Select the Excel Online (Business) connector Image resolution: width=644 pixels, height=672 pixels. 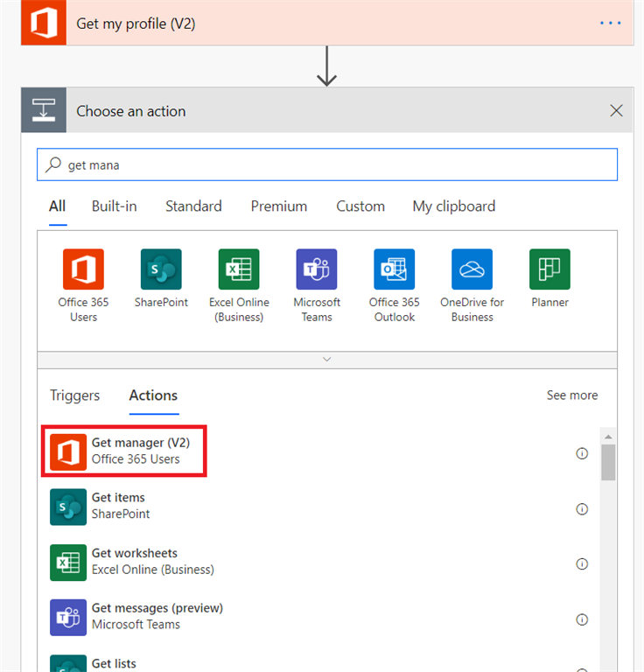coord(239,285)
